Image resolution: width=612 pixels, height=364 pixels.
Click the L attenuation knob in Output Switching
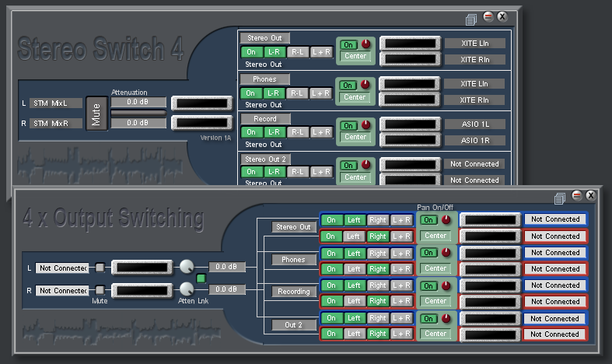pyautogui.click(x=187, y=267)
